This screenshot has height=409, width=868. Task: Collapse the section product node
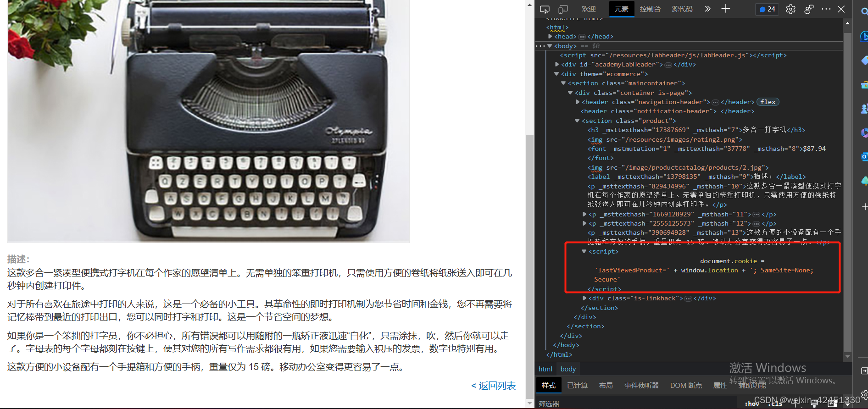click(577, 121)
